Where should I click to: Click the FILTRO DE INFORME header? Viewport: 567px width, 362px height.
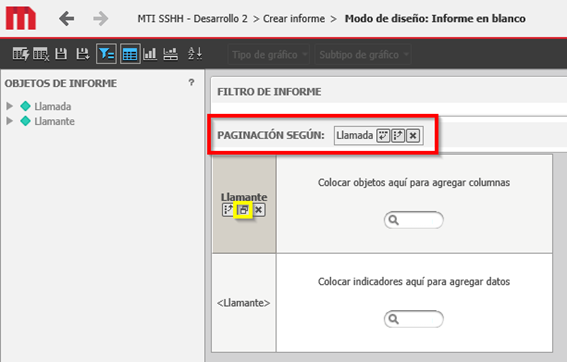tap(269, 91)
